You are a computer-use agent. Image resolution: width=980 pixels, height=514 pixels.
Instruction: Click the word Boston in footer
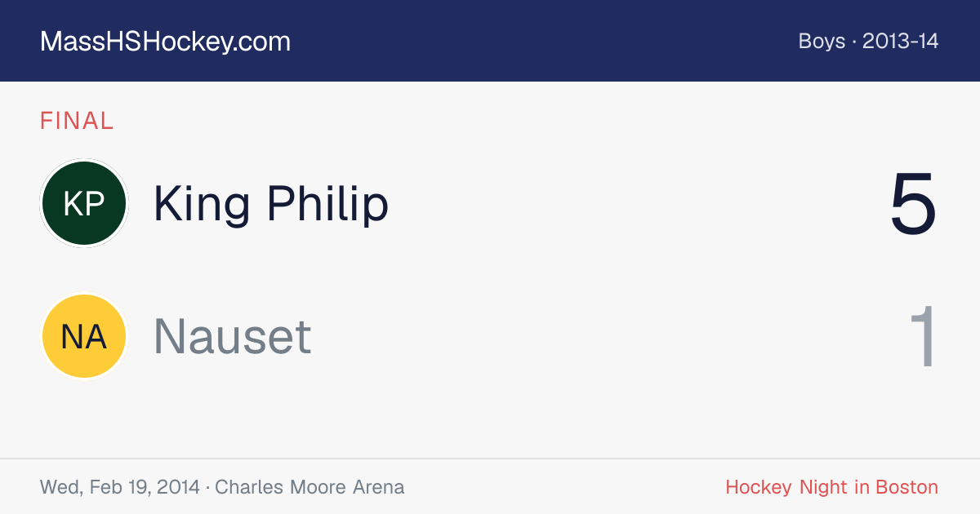(906, 487)
